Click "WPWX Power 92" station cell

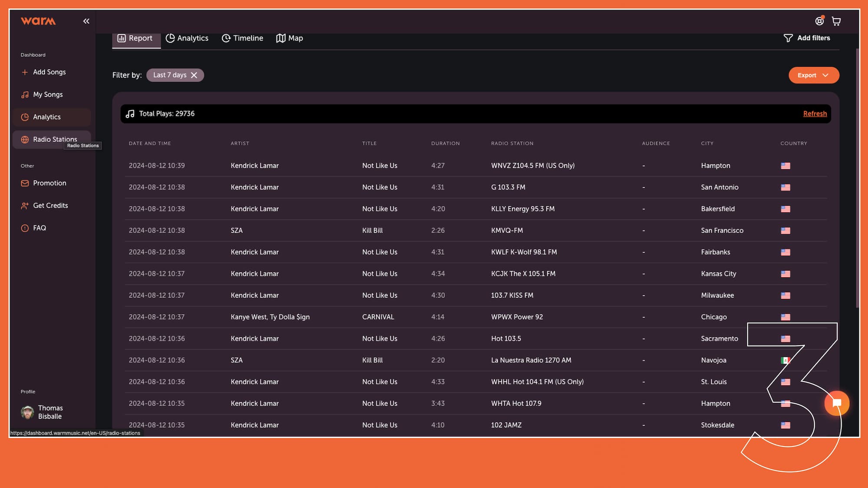[517, 317]
